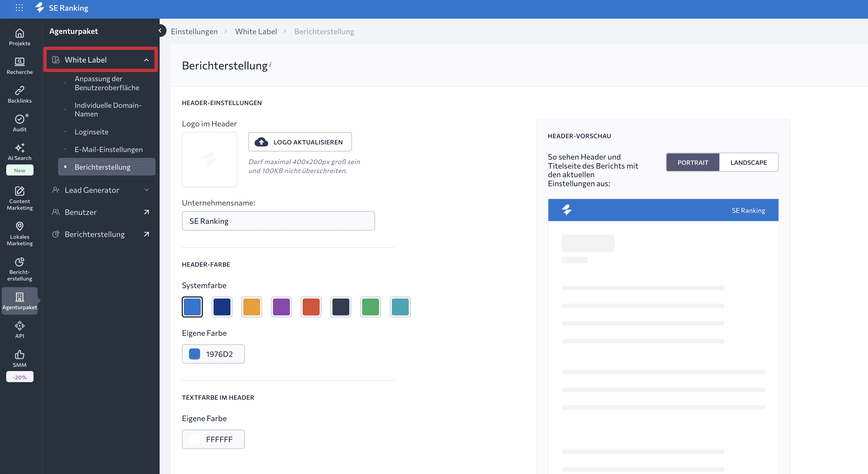Viewport: 868px width, 474px height.
Task: Open AI Search sparkle icon
Action: click(x=20, y=148)
